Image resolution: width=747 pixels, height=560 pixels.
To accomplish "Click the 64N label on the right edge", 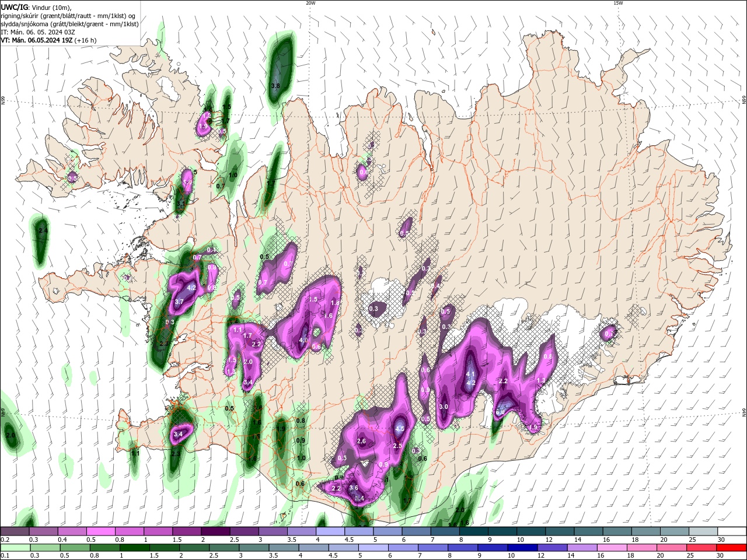I will [744, 413].
